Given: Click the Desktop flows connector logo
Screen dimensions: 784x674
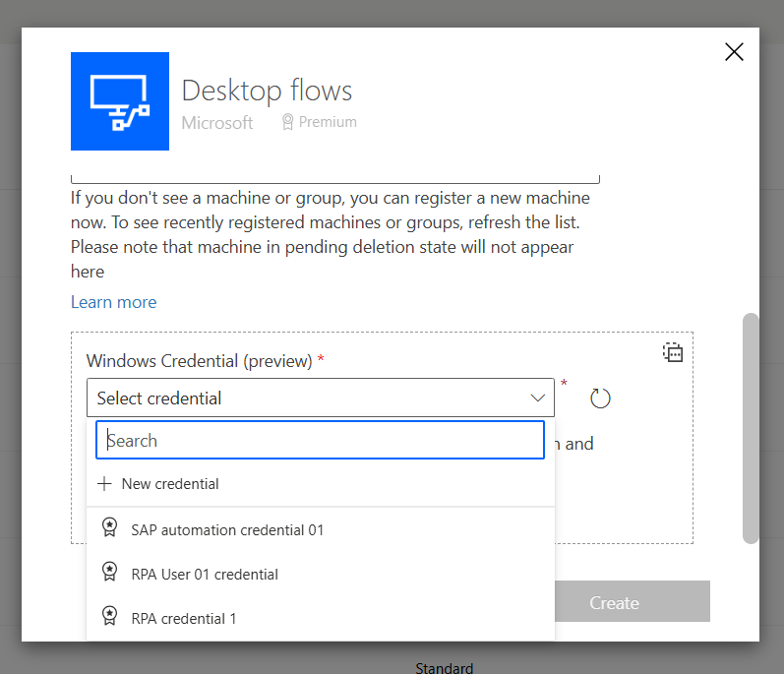Looking at the screenshot, I should (x=120, y=101).
